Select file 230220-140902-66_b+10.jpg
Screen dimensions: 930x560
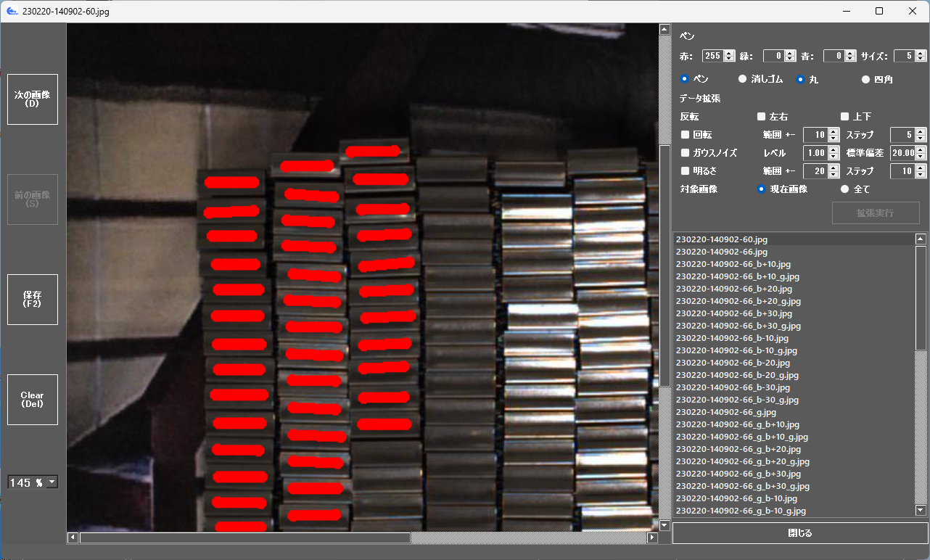click(794, 264)
